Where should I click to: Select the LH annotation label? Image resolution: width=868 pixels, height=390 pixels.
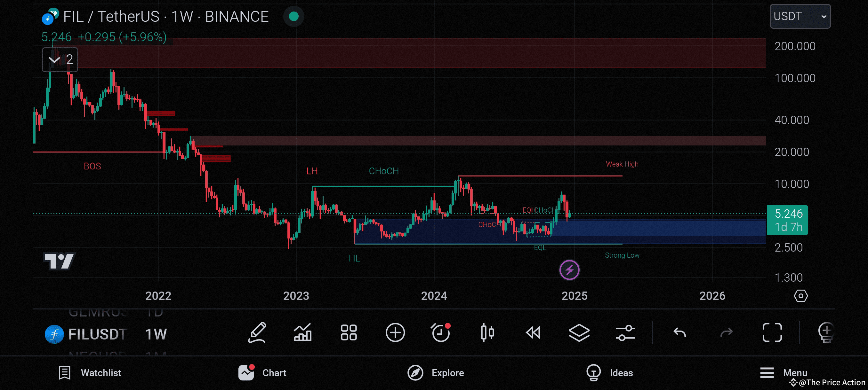312,171
